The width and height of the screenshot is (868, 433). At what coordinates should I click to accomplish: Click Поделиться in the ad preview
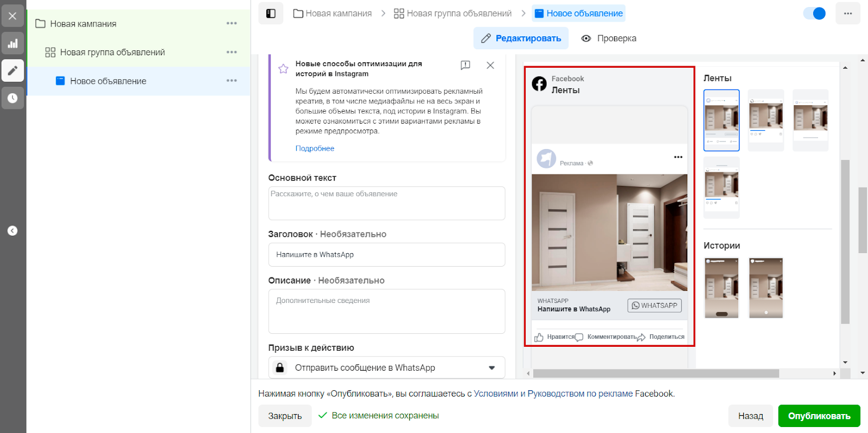pos(661,337)
